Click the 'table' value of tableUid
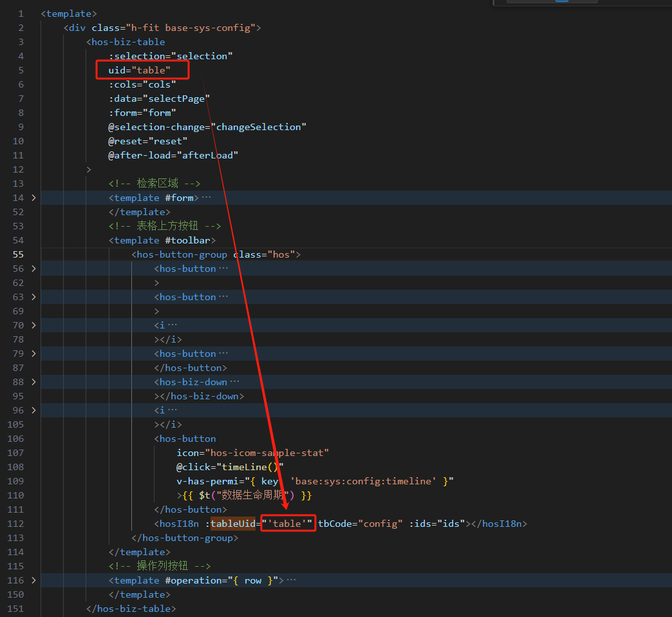This screenshot has width=672, height=617. click(287, 524)
